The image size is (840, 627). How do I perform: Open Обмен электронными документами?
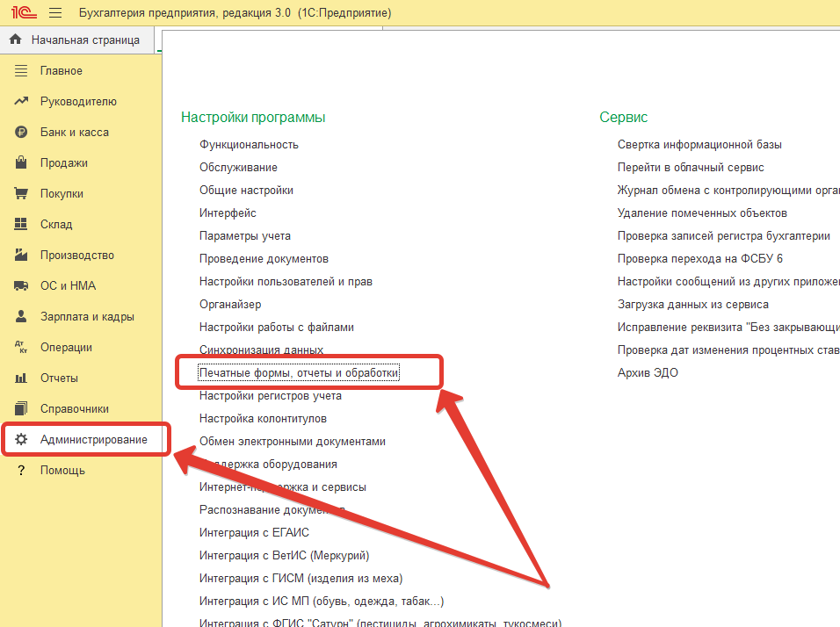pos(293,441)
